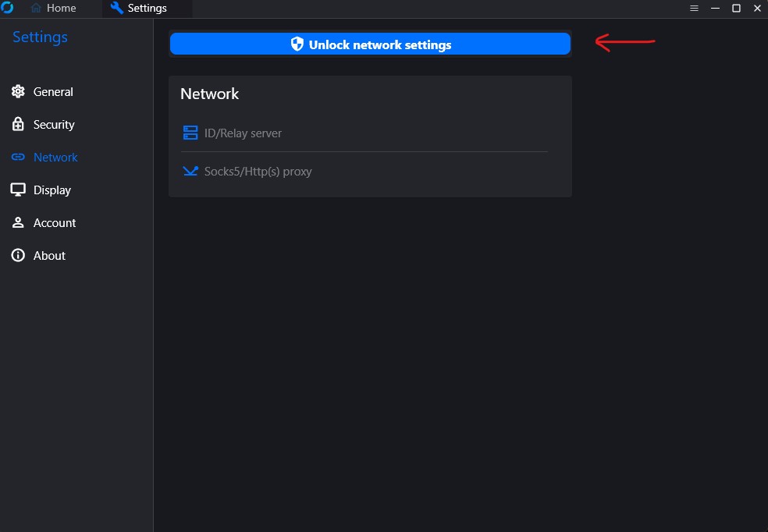Viewport: 768px width, 532px height.
Task: Switch to the Home tab
Action: point(61,9)
